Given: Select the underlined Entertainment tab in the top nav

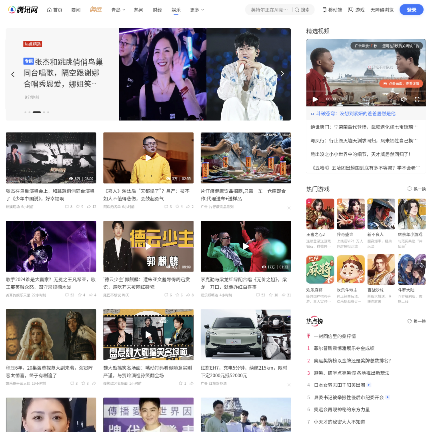Looking at the screenshot, I should tap(176, 10).
